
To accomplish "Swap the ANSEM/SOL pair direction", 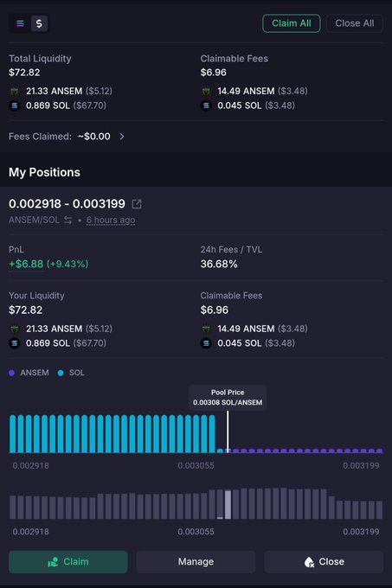I will tap(67, 220).
